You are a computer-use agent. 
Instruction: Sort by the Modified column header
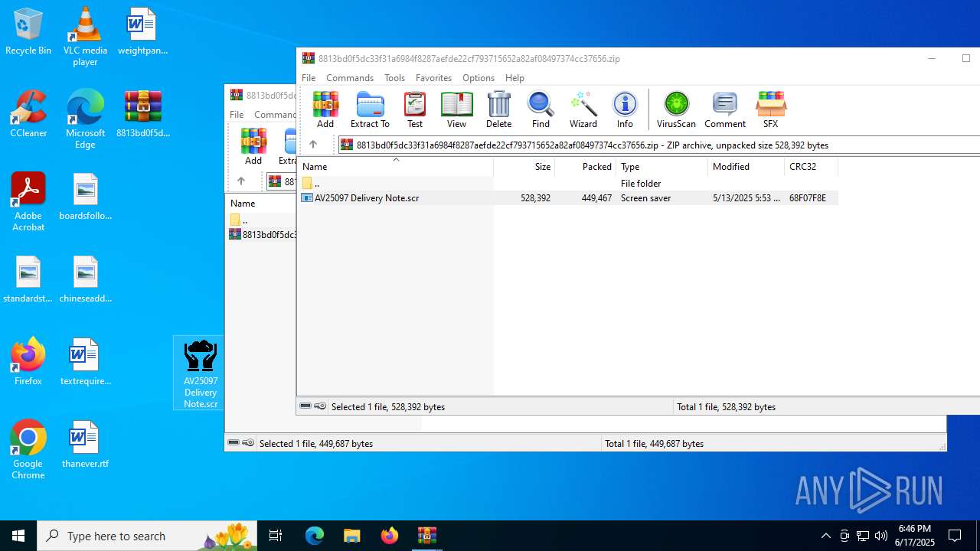click(x=746, y=166)
